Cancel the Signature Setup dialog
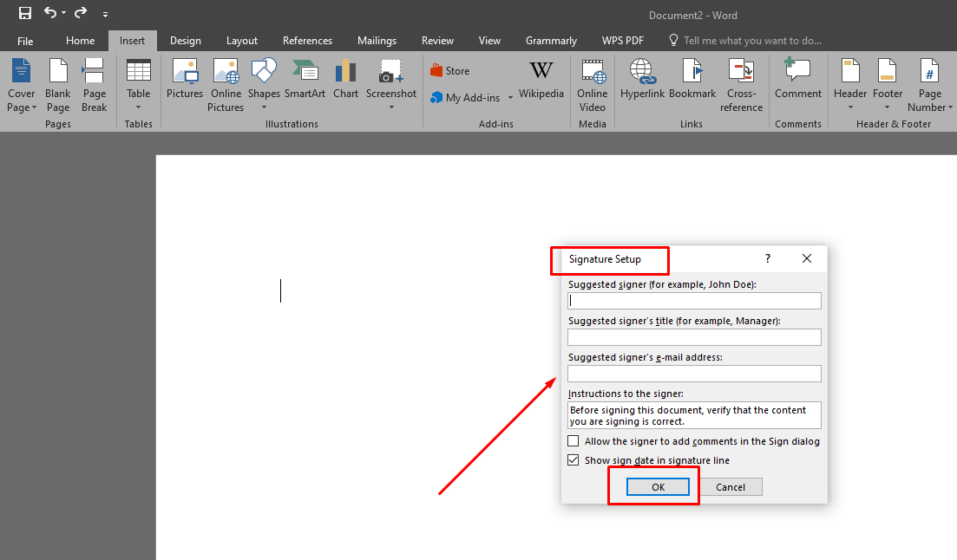The width and height of the screenshot is (957, 560). (731, 486)
